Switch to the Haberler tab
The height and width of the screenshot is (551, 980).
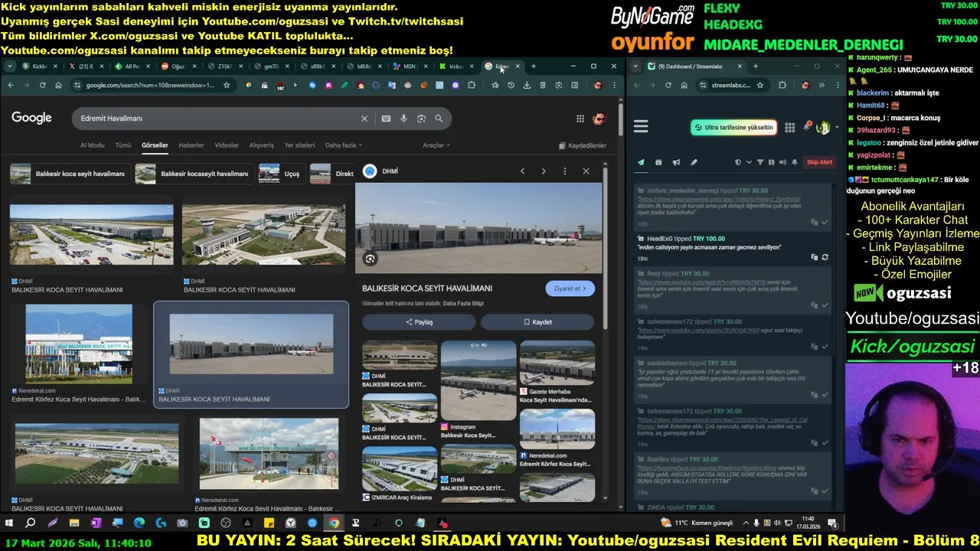click(x=191, y=145)
